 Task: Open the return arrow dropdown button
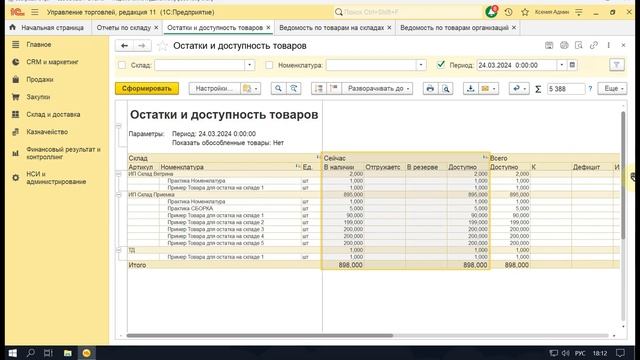tap(519, 89)
